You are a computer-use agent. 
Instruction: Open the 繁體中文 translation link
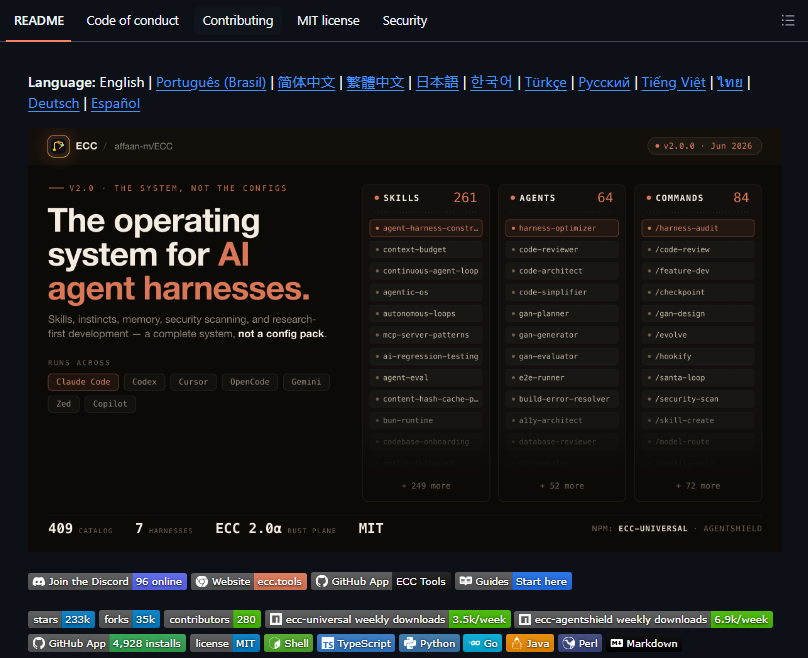click(375, 82)
